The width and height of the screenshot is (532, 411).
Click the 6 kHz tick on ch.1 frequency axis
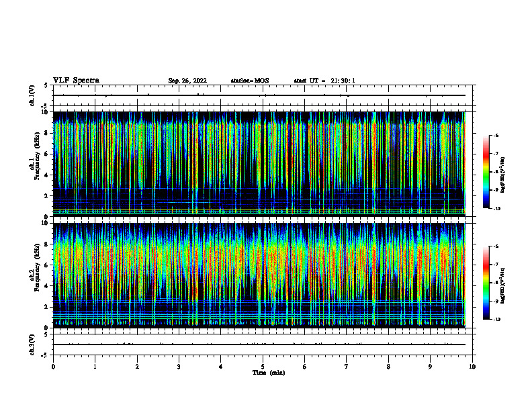[x=47, y=154]
